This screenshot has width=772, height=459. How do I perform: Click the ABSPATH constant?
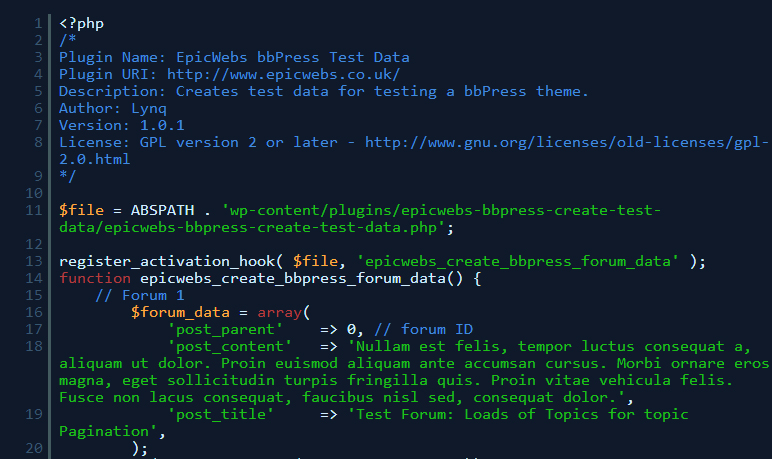tap(162, 210)
